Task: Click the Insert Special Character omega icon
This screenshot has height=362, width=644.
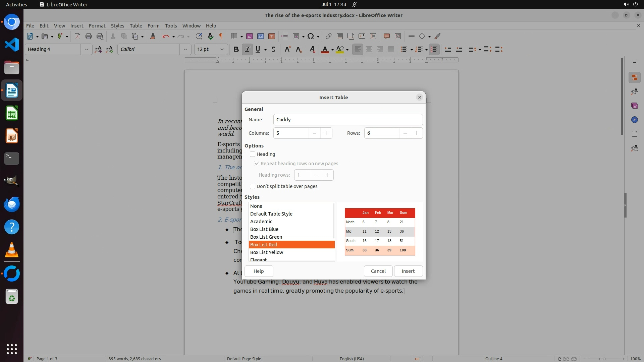Action: (x=311, y=36)
